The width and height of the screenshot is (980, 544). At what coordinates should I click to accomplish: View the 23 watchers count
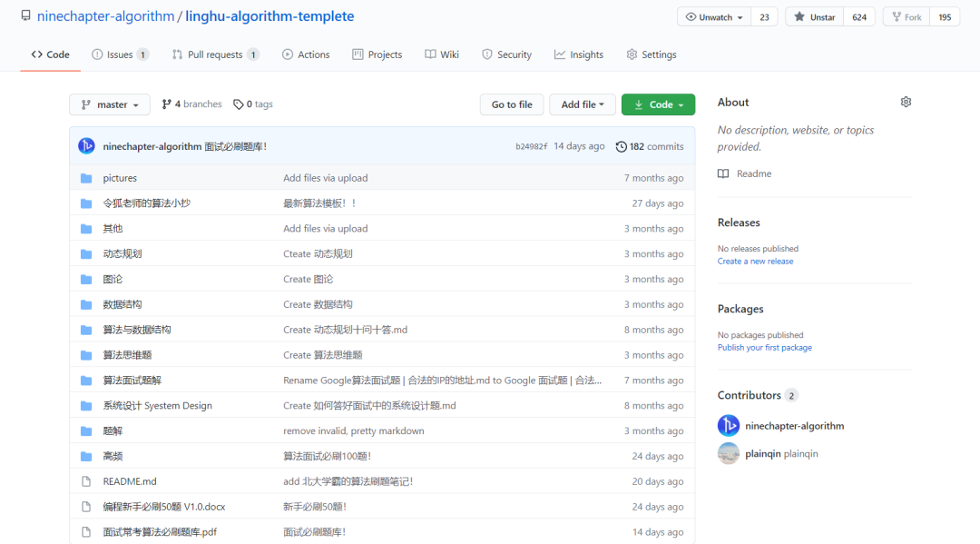[x=764, y=17]
